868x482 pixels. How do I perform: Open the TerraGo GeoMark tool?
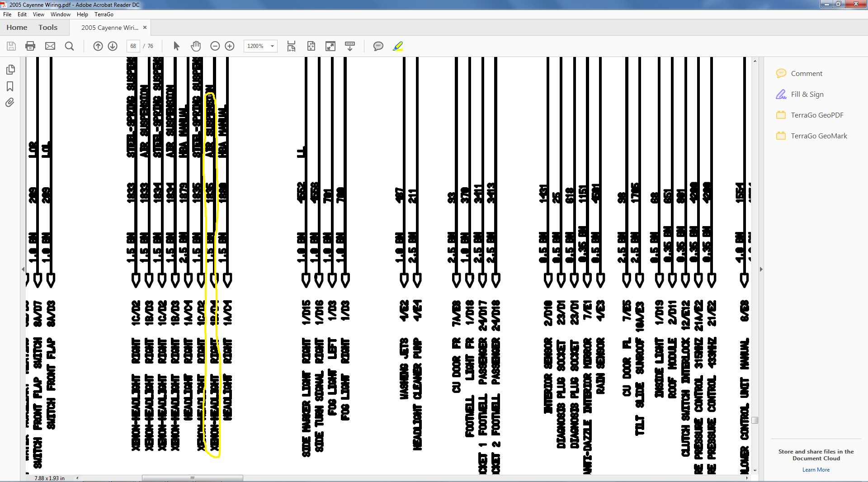pos(819,136)
